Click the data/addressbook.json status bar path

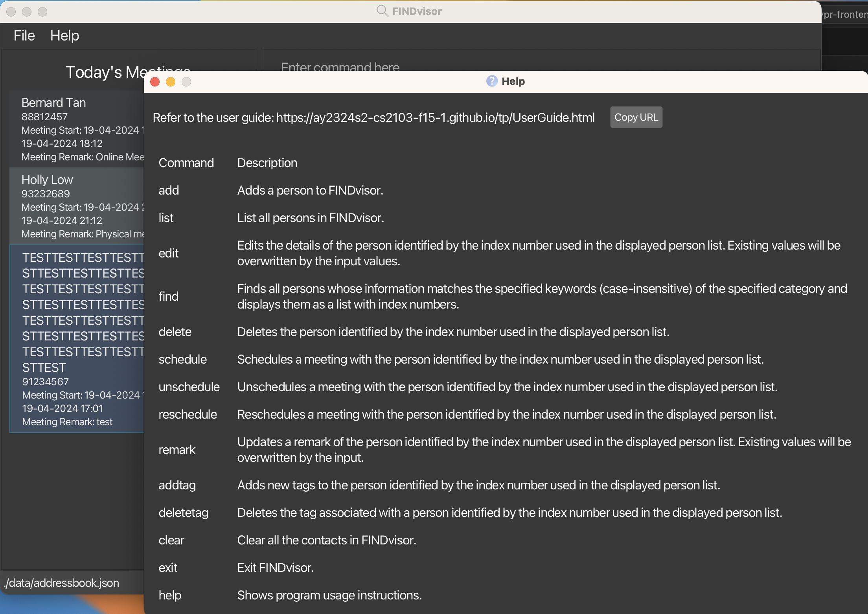(x=61, y=583)
